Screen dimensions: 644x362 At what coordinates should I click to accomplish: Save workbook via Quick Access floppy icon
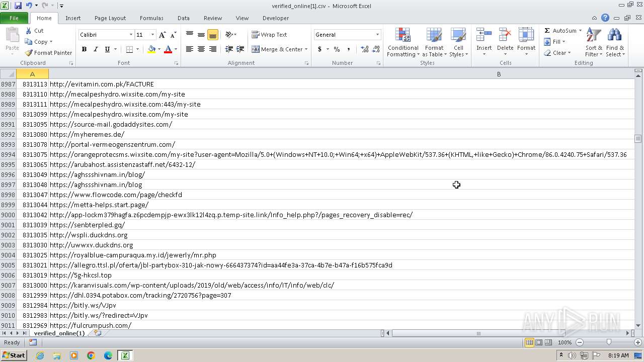point(18,6)
